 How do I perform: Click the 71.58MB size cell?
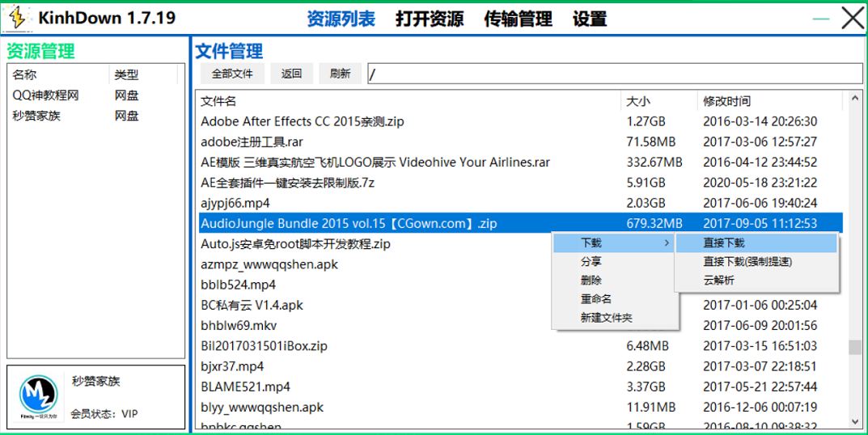651,141
